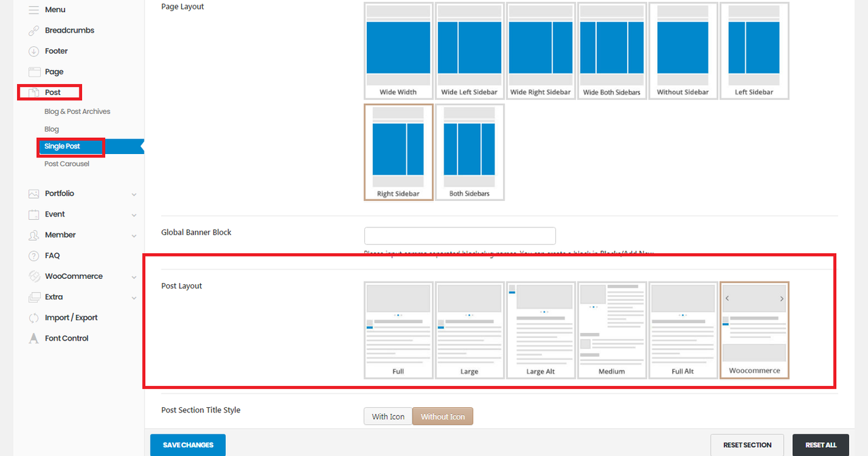Select the Full Alt post layout
Viewport: 868px width, 456px height.
coord(683,330)
